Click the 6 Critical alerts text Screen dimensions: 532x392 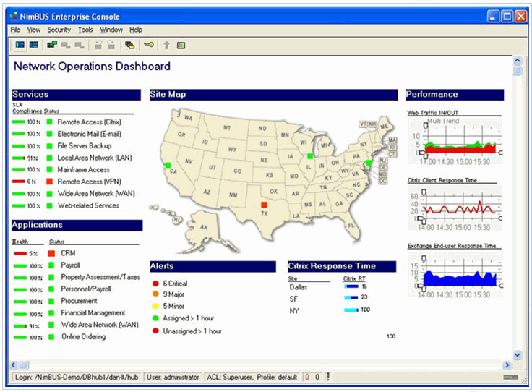tap(175, 284)
